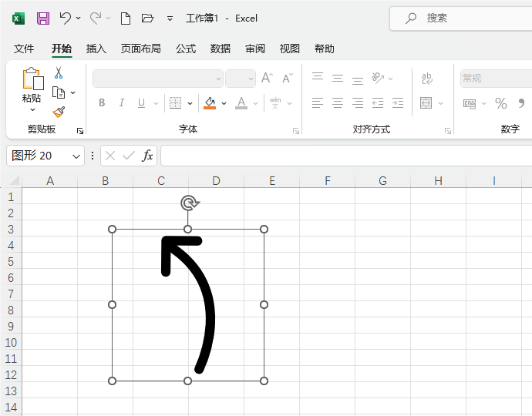Open the 文件 menu

click(24, 49)
